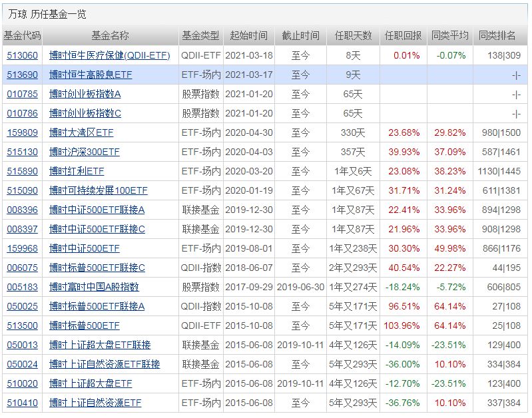Click the 任职天数 column header

353,36
